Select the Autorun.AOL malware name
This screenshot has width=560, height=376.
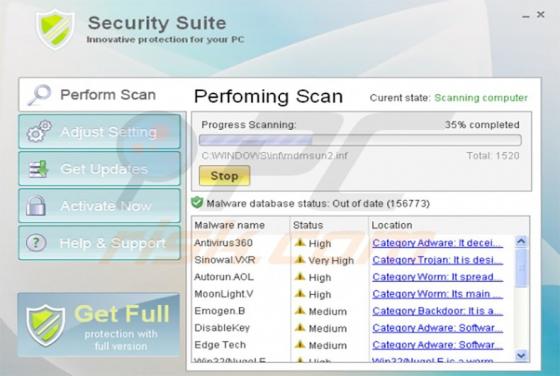[224, 277]
